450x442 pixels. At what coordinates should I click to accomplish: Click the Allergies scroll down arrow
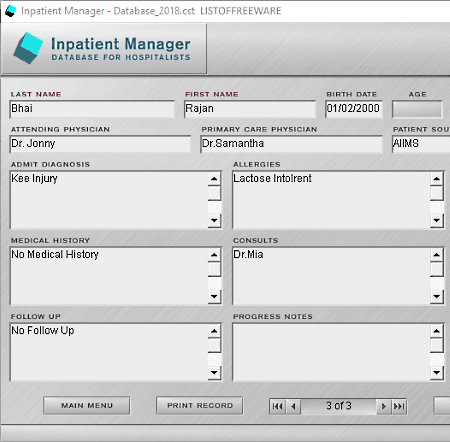point(437,220)
